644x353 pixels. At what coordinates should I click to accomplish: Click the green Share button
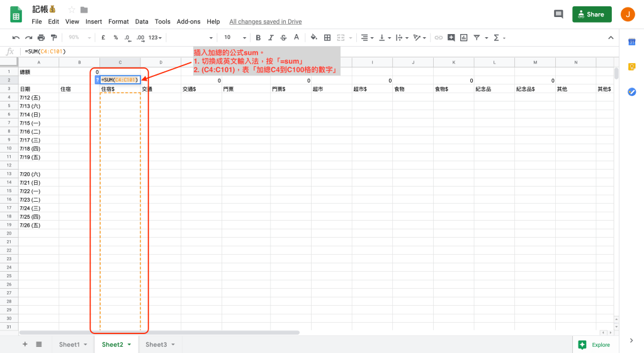[592, 14]
